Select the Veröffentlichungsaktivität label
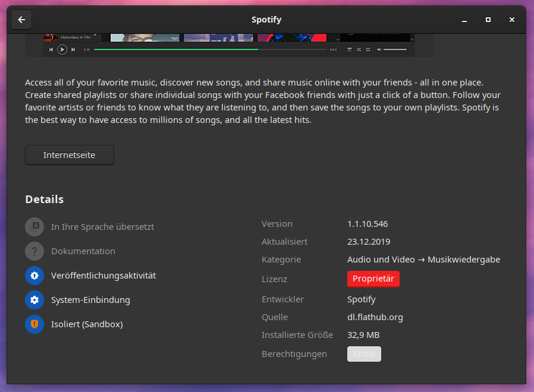Image resolution: width=534 pixels, height=392 pixels. (103, 276)
